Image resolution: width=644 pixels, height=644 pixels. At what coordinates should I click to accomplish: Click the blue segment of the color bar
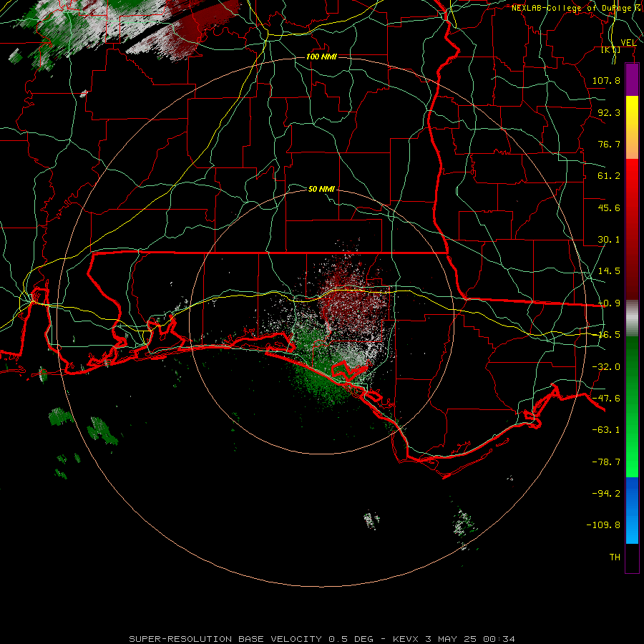632,510
